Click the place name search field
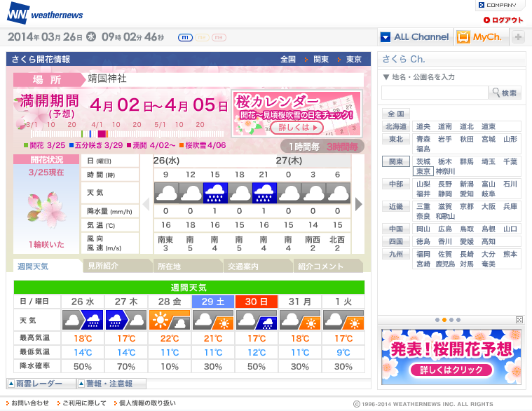532x411 pixels. click(435, 93)
